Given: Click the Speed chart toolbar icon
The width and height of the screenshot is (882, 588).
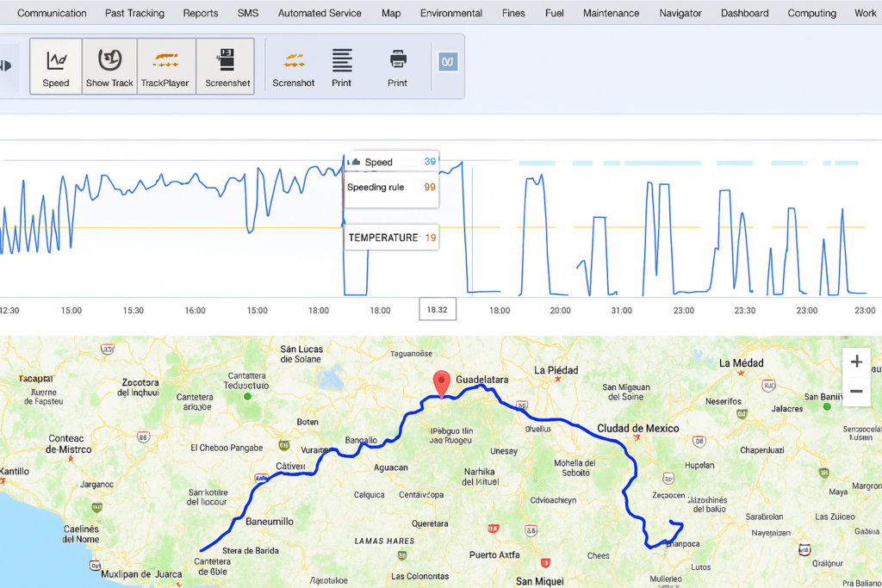Looking at the screenshot, I should point(56,66).
